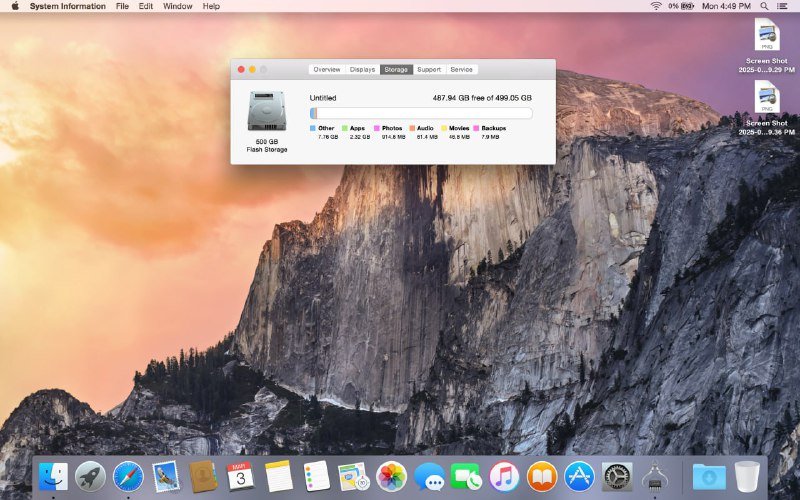Click the size value under Other
Viewport: 800px width, 500px height.
tap(328, 137)
